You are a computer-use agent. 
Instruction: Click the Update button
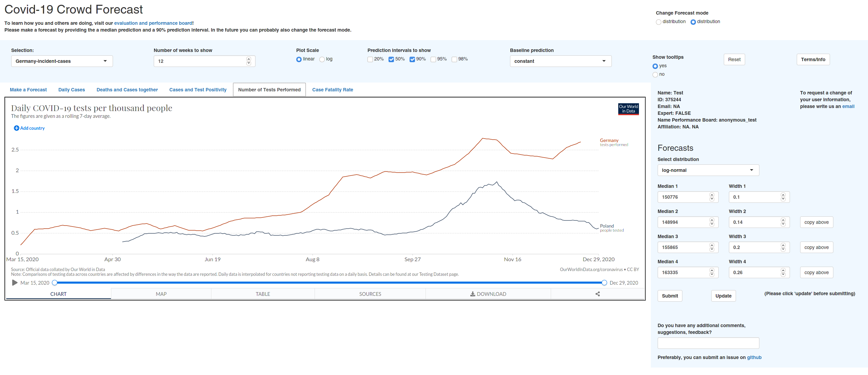pyautogui.click(x=723, y=296)
